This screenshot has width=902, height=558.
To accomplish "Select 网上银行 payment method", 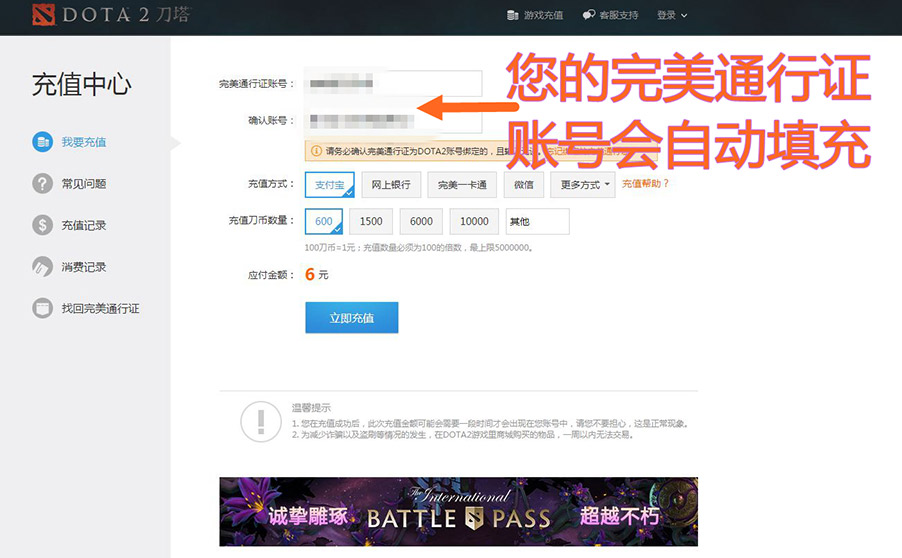I will click(391, 185).
